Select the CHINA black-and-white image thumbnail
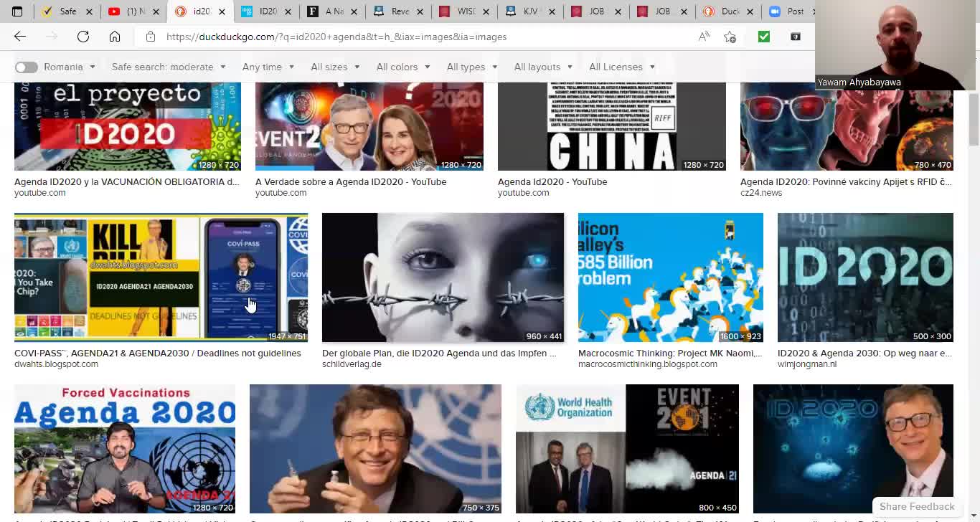This screenshot has width=980, height=522. (x=612, y=126)
